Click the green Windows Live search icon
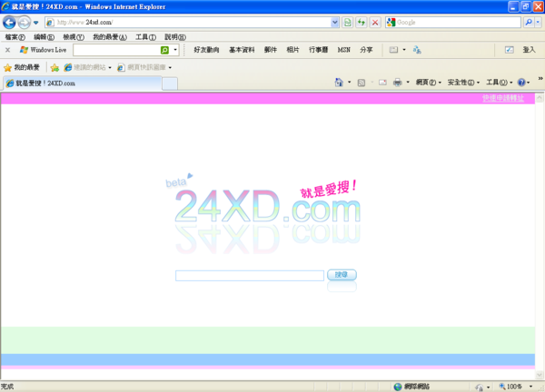This screenshot has height=392, width=545. pos(164,50)
